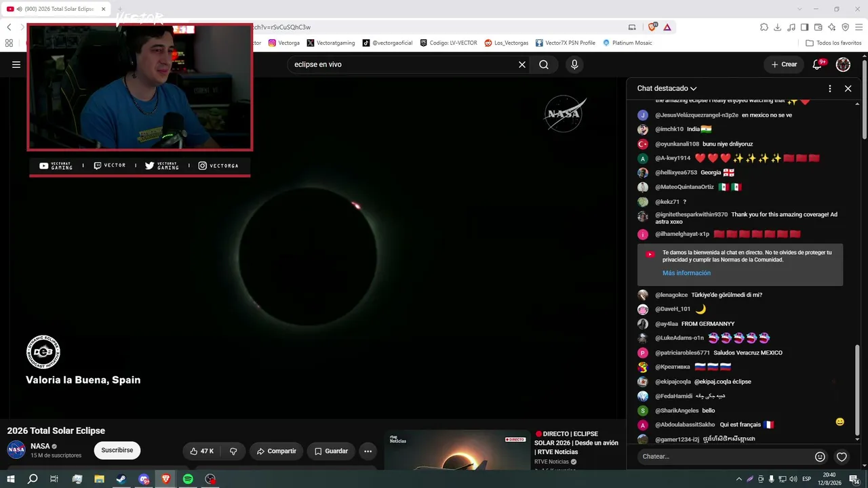The width and height of the screenshot is (868, 488).
Task: Open the NASA channel avatar
Action: click(16, 449)
